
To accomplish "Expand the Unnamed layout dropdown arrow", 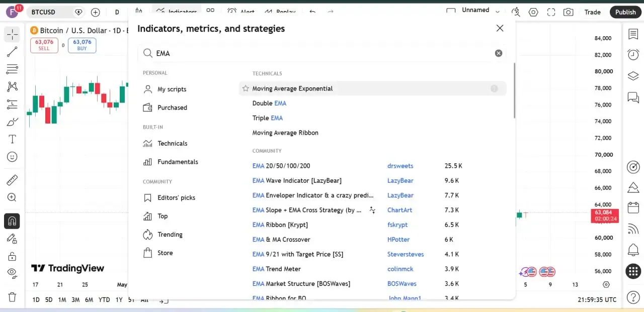I will (498, 12).
